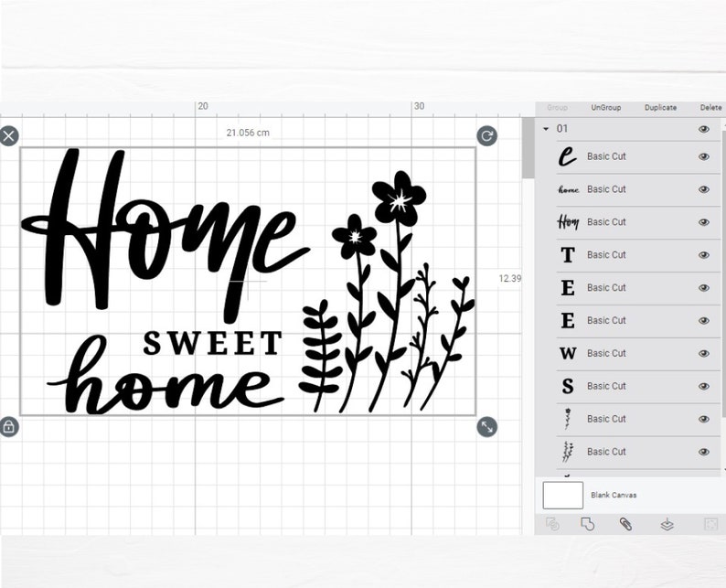
Task: Click the Weld icon in layers panel footer
Action: [587, 524]
